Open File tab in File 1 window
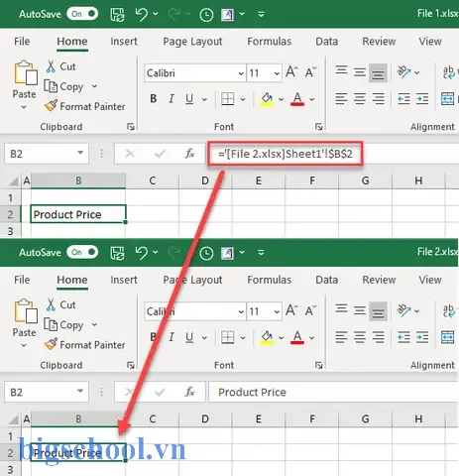The width and height of the screenshot is (459, 476). coord(22,42)
